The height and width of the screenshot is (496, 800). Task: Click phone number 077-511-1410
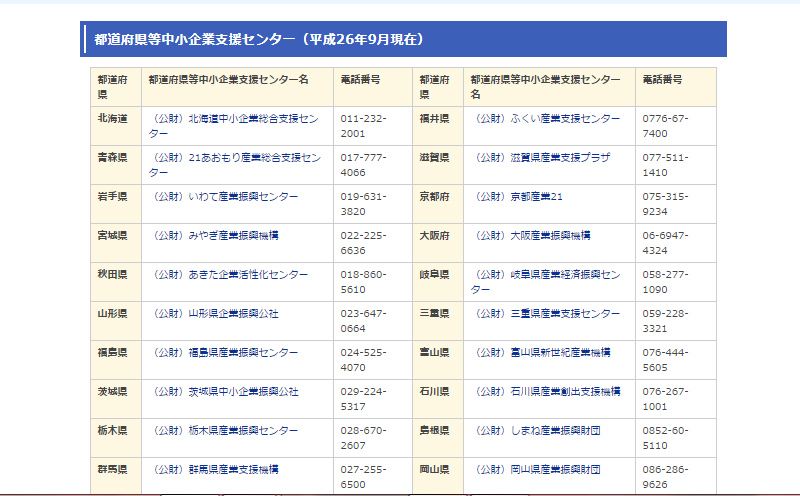click(x=665, y=165)
